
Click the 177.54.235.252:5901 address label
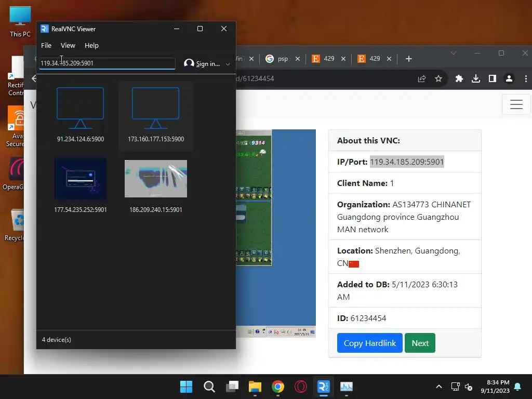[x=81, y=210]
